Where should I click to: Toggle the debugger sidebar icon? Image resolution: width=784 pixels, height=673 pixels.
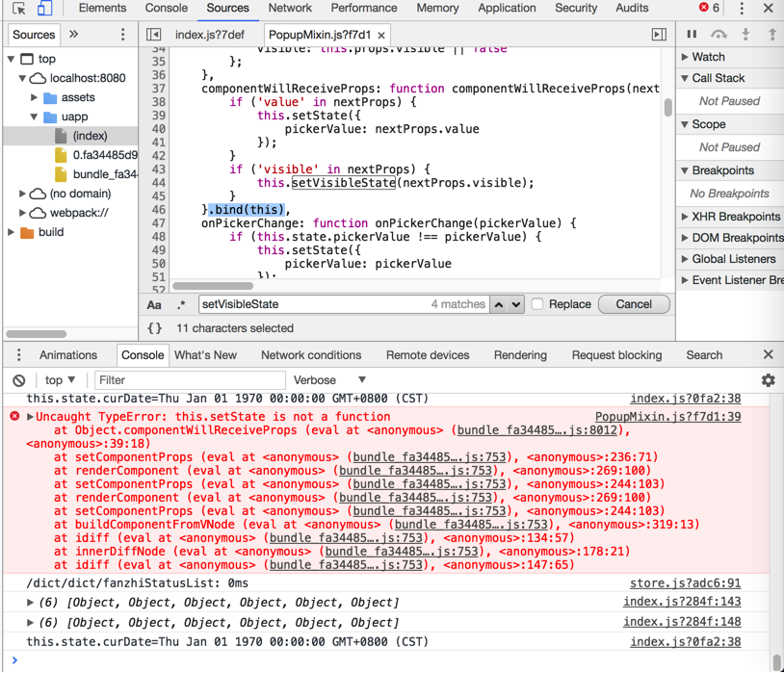click(660, 35)
